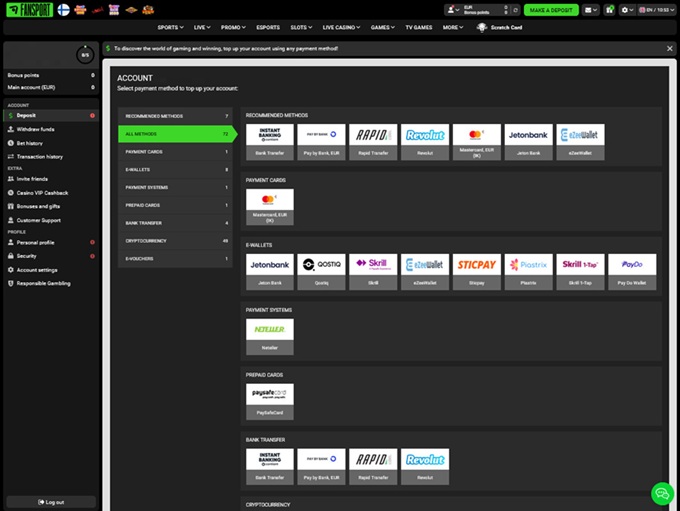Select the E-Wallets category tab

click(174, 169)
